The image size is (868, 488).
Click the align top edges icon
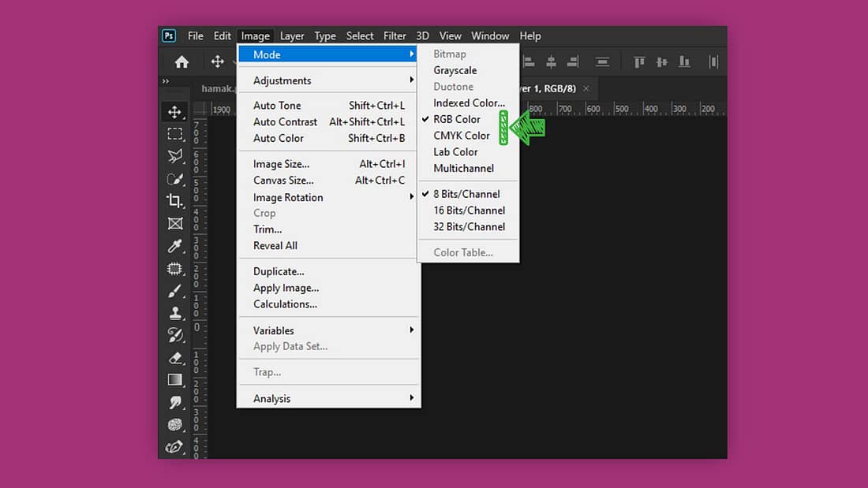tap(639, 61)
